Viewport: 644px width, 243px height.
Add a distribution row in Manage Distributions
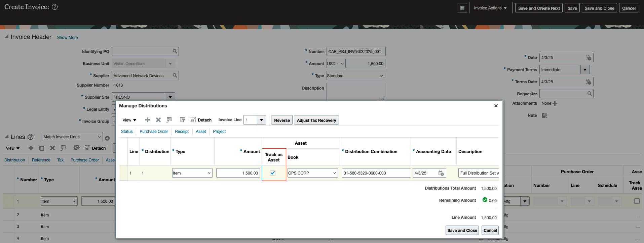(x=148, y=120)
